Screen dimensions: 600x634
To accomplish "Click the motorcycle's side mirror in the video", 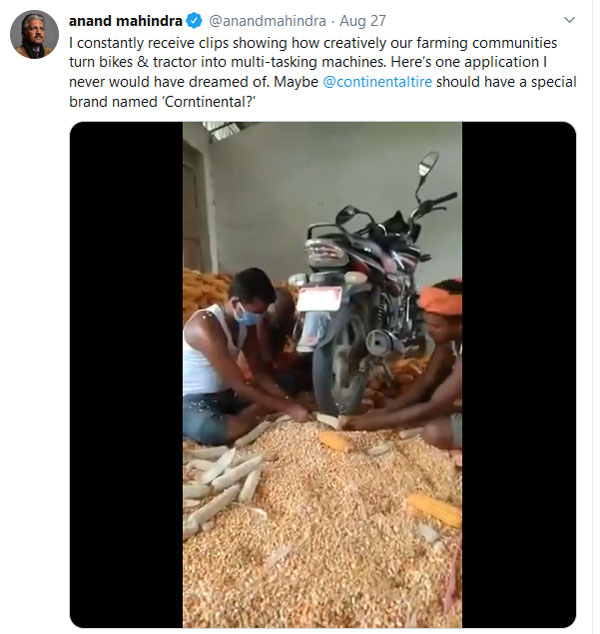I will [x=429, y=161].
